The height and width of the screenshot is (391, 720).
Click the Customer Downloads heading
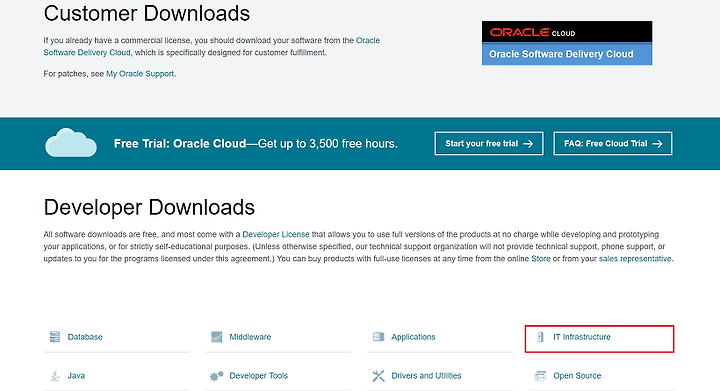(147, 13)
